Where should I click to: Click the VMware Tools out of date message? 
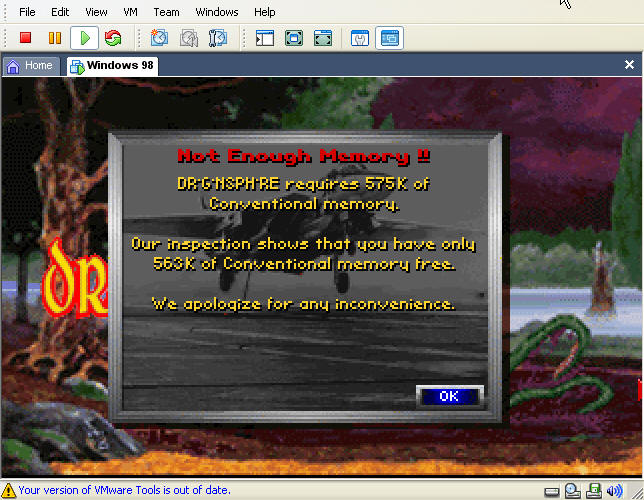click(124, 490)
